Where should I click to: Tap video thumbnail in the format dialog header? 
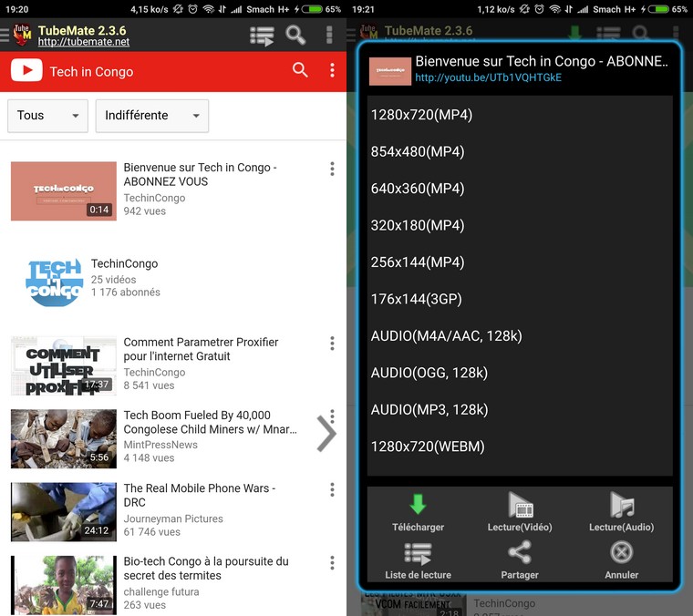(x=390, y=71)
